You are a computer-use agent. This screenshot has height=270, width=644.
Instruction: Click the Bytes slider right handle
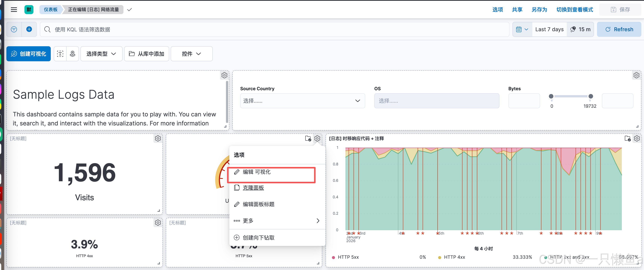pos(590,96)
